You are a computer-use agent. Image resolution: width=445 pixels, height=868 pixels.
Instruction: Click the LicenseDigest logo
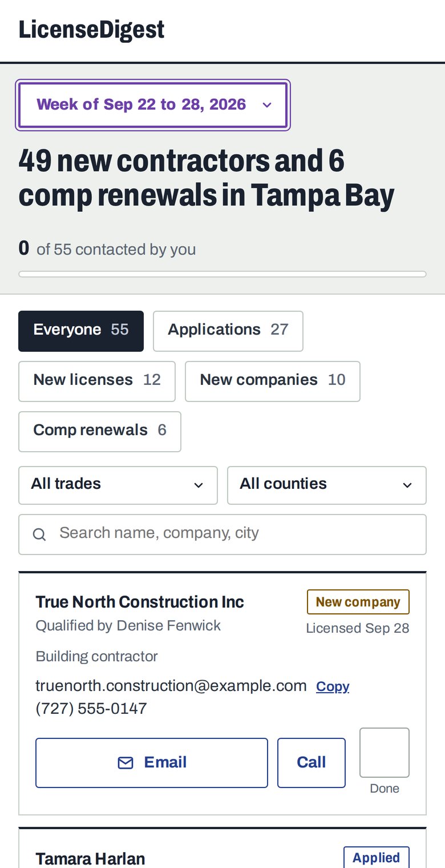click(91, 30)
